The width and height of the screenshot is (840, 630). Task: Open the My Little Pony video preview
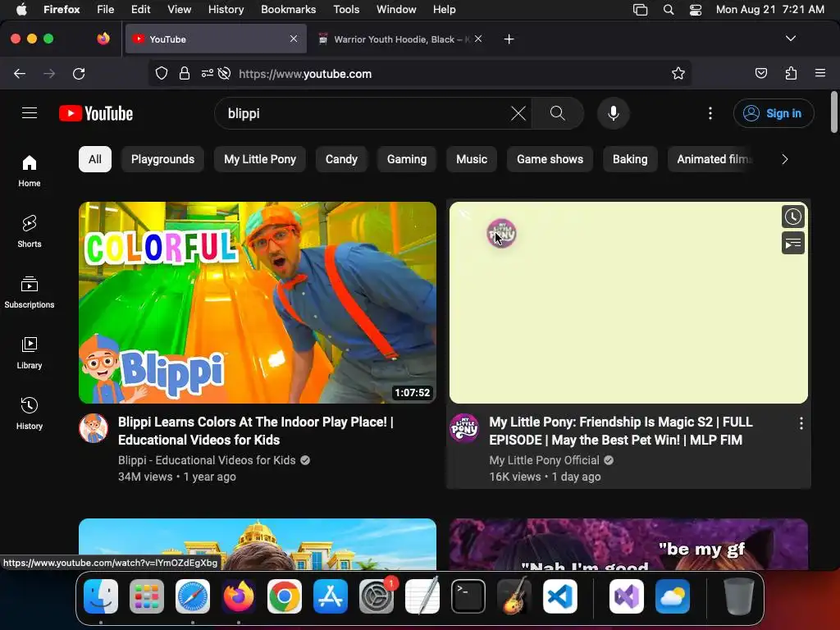tap(628, 302)
